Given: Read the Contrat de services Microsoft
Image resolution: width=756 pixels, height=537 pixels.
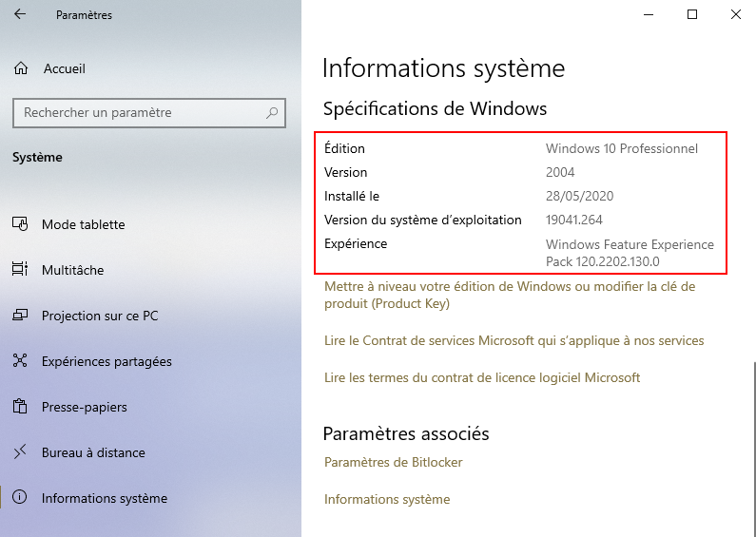Looking at the screenshot, I should tap(514, 340).
